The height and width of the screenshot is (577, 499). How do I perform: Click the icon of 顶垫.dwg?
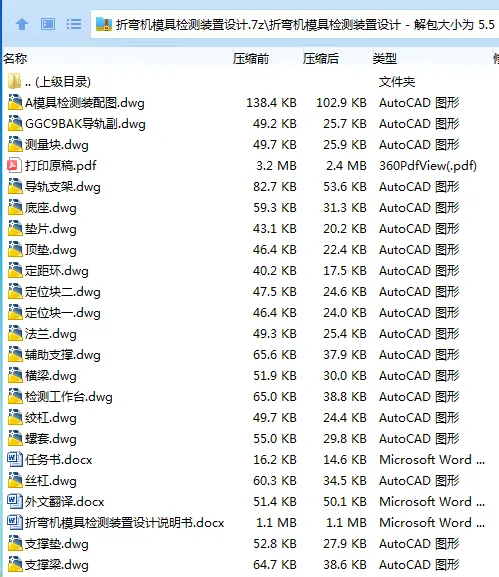click(15, 249)
